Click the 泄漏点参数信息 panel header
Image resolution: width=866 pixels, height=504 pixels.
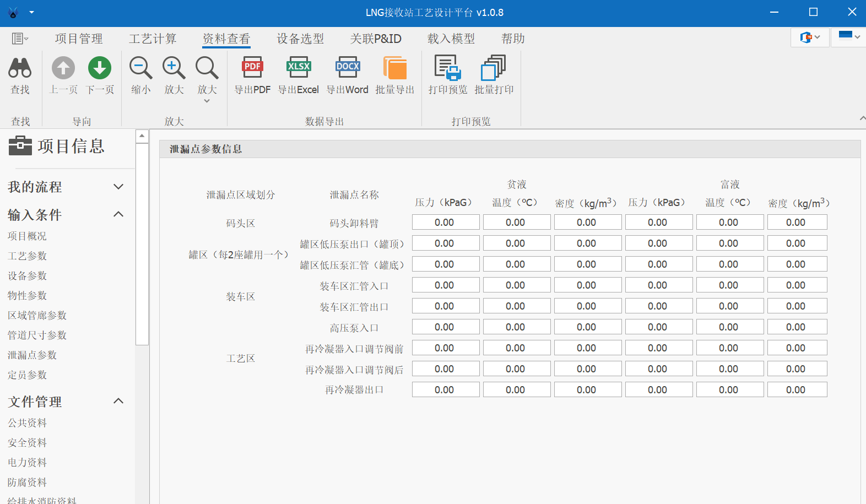click(x=510, y=149)
